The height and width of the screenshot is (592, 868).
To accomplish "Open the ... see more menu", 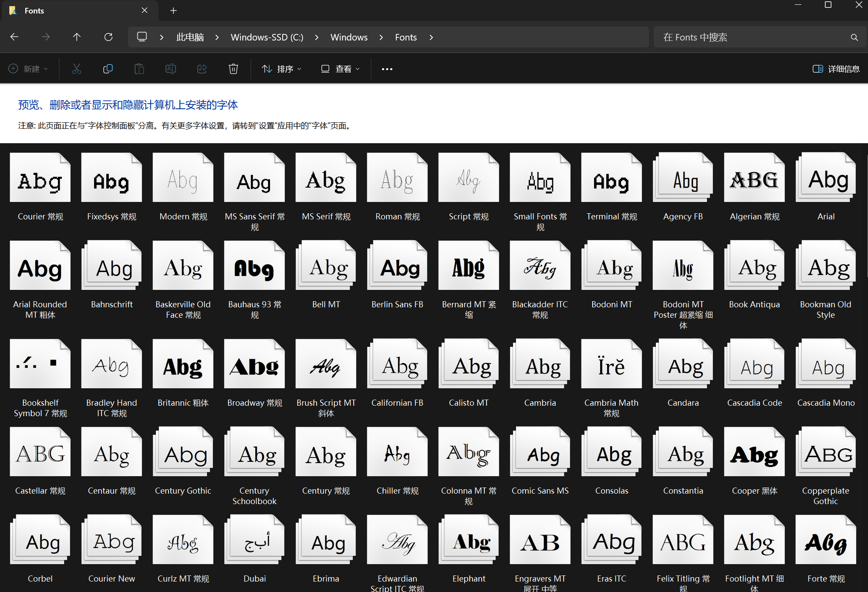I will coord(386,68).
